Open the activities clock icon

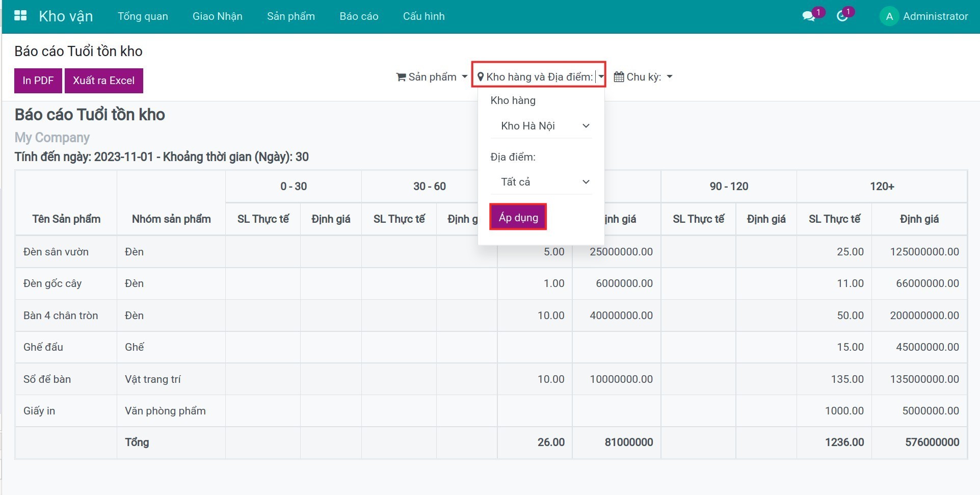tap(842, 16)
